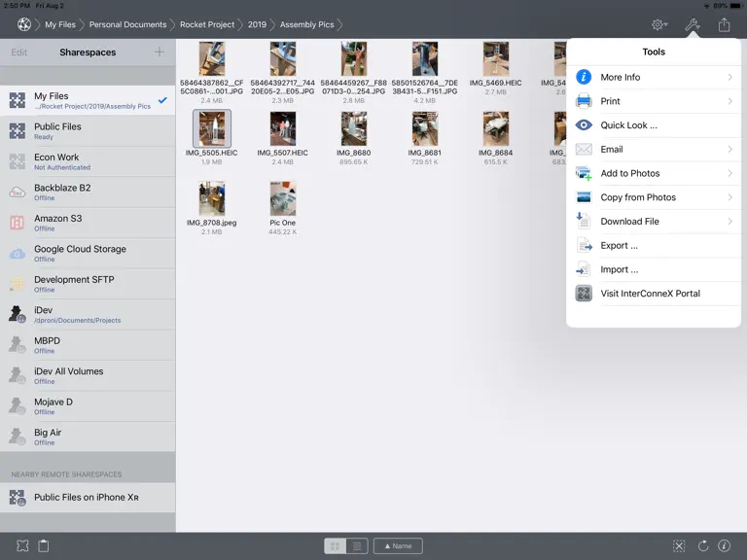The image size is (747, 560).
Task: Open Backblaze B2 sharespace
Action: (x=88, y=192)
